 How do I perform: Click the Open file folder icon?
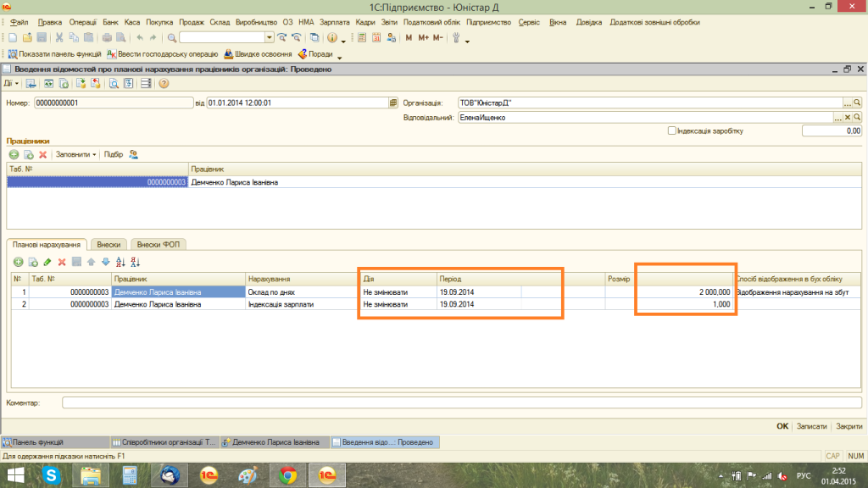pos(27,37)
